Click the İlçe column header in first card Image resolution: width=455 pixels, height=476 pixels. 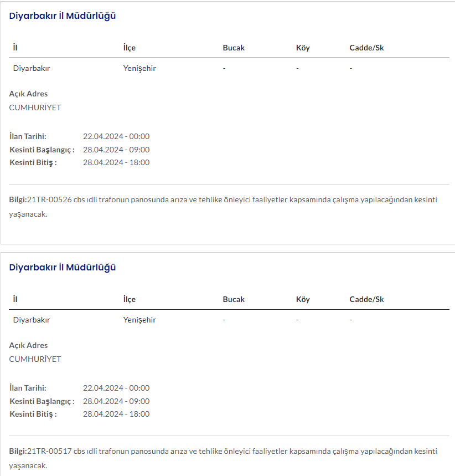coord(129,48)
